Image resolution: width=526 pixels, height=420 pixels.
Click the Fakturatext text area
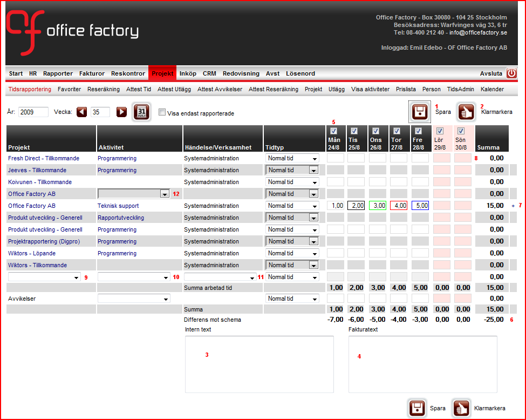(422, 364)
